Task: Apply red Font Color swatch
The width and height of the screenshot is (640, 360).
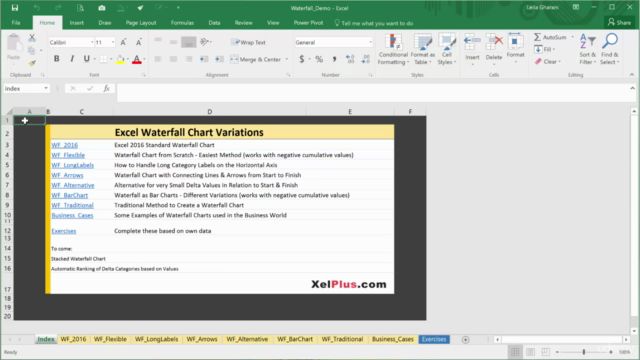Action: pyautogui.click(x=137, y=60)
